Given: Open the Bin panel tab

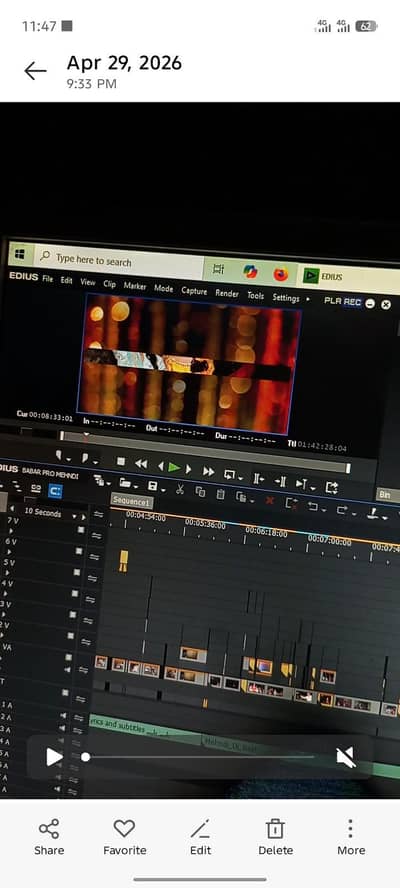Looking at the screenshot, I should 385,495.
